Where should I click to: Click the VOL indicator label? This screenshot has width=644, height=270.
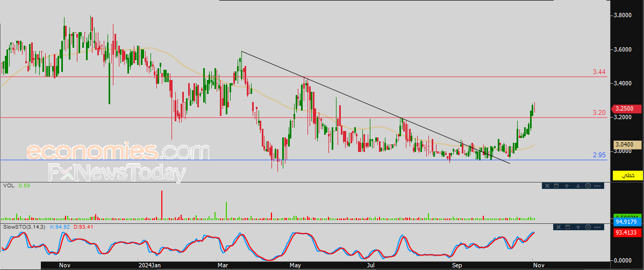point(9,186)
